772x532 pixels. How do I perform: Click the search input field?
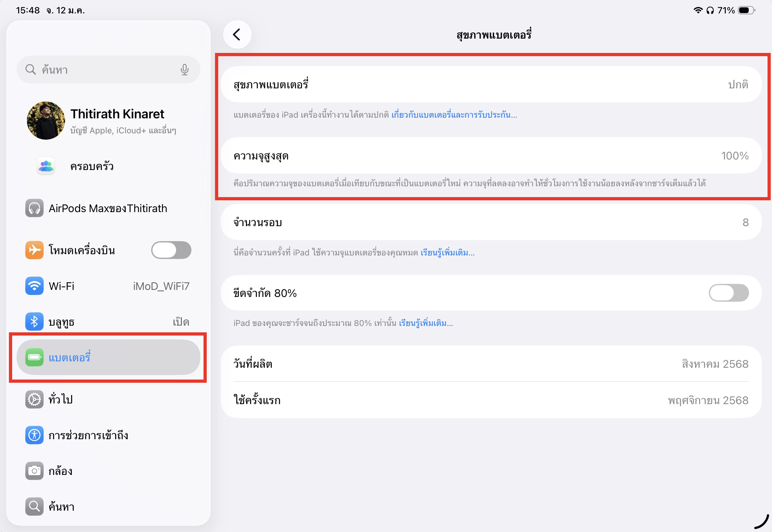107,70
